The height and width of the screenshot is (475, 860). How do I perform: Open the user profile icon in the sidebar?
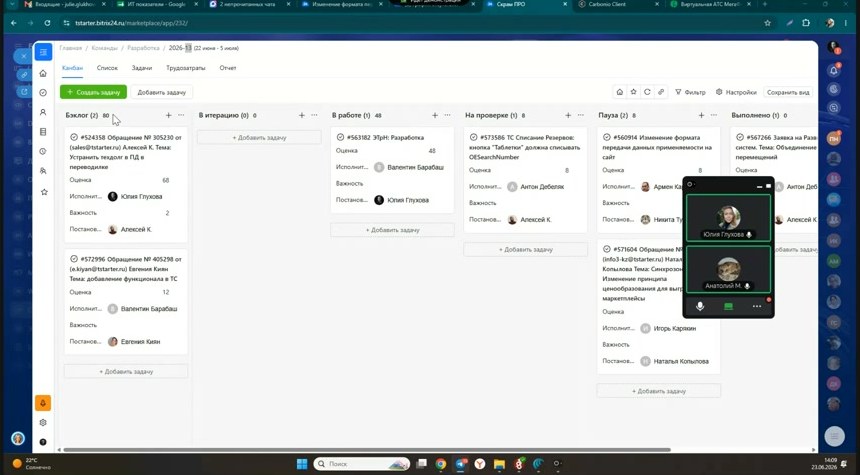click(43, 112)
